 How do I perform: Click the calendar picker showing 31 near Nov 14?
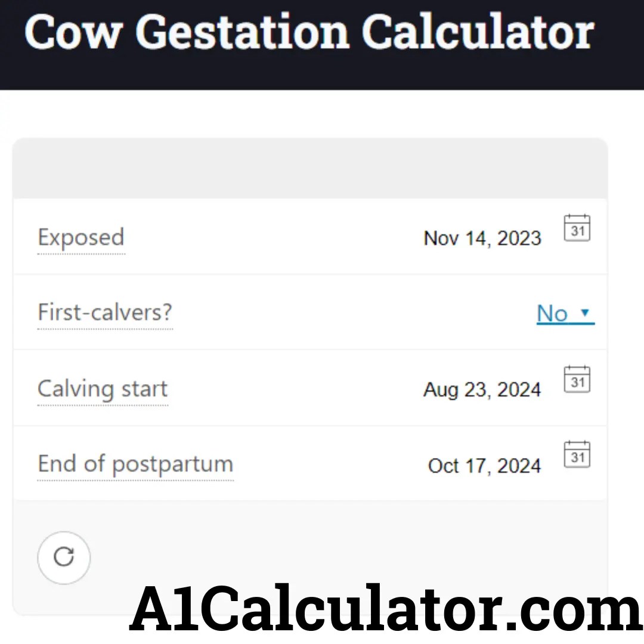576,228
